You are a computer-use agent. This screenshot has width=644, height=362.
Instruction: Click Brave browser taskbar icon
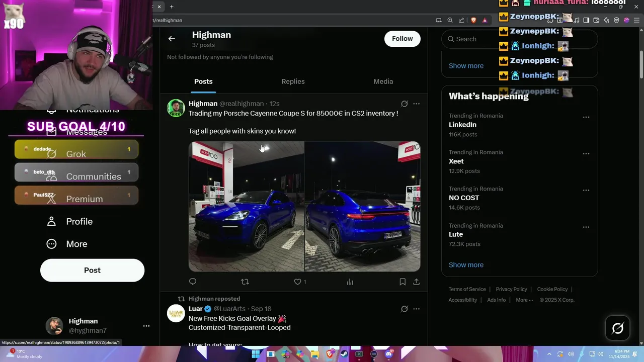click(330, 354)
